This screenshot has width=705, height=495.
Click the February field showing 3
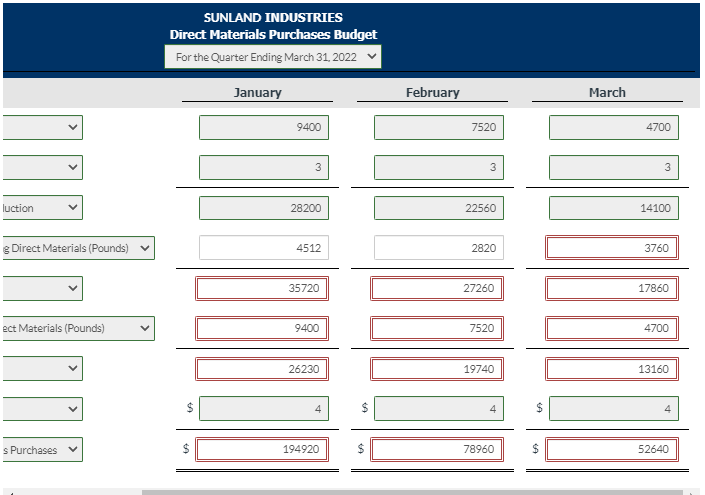pos(439,167)
